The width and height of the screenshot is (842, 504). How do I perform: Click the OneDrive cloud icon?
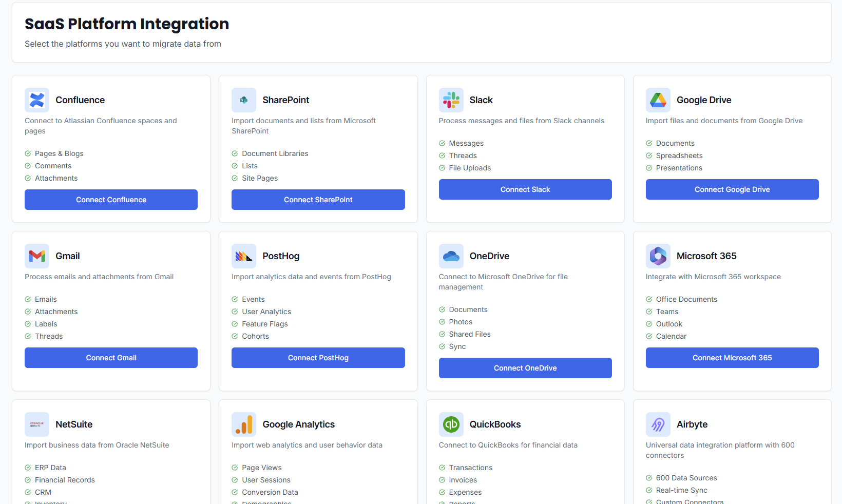point(451,256)
